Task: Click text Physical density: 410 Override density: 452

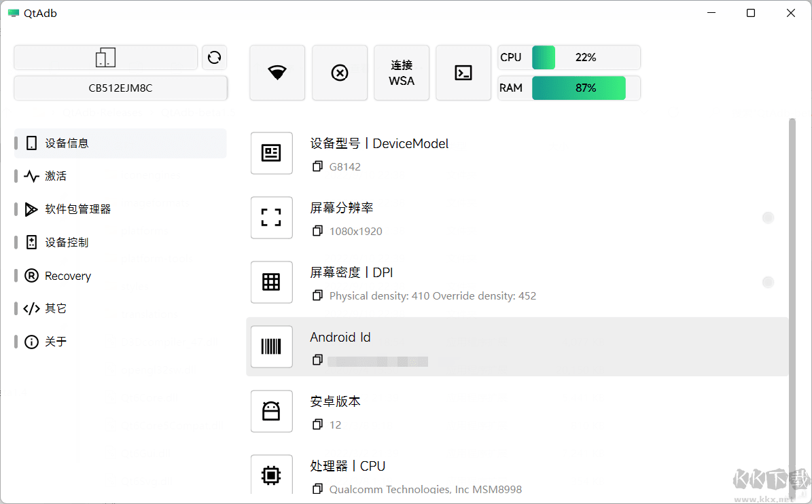Action: coord(433,296)
